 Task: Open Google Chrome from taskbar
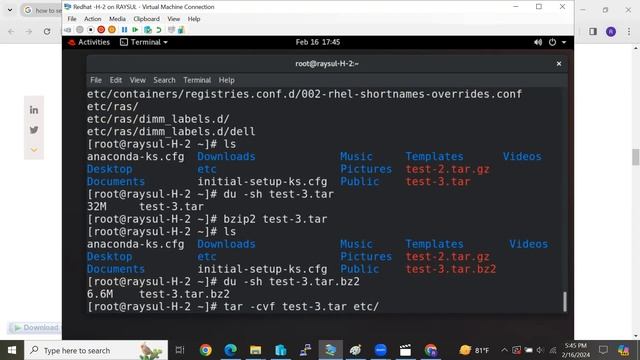206,350
